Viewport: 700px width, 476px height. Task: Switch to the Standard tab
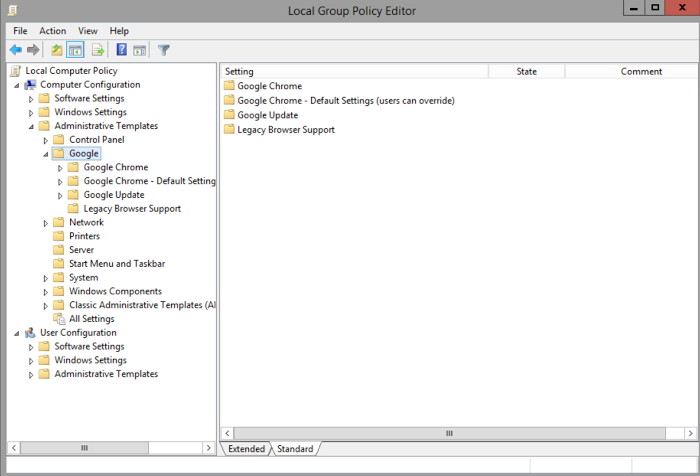[x=295, y=449]
